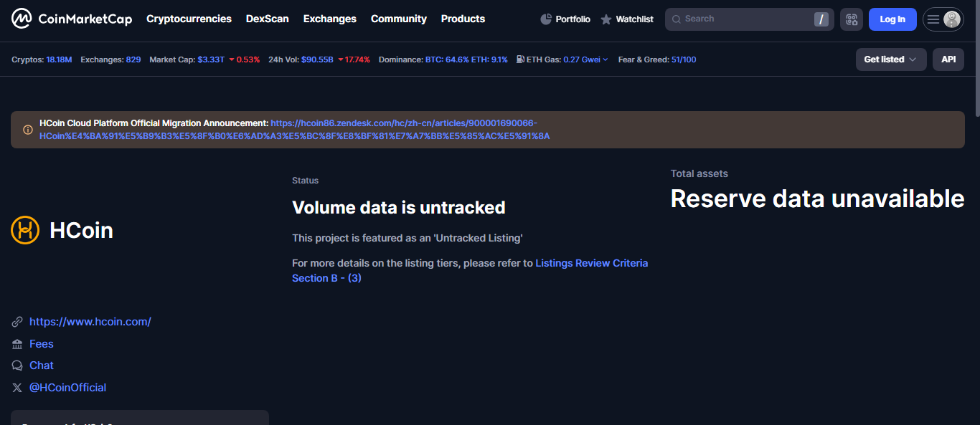The width and height of the screenshot is (980, 425).
Task: Open the Watchlist star link
Action: [627, 19]
